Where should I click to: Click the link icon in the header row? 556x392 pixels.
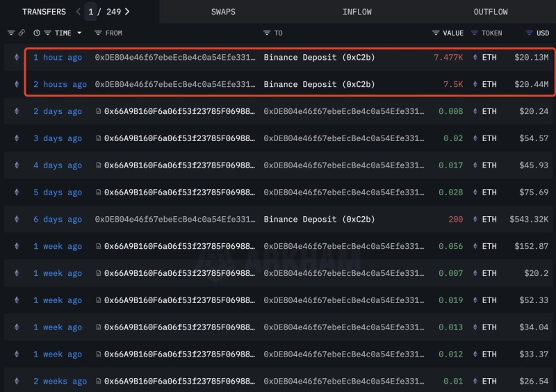coord(22,33)
